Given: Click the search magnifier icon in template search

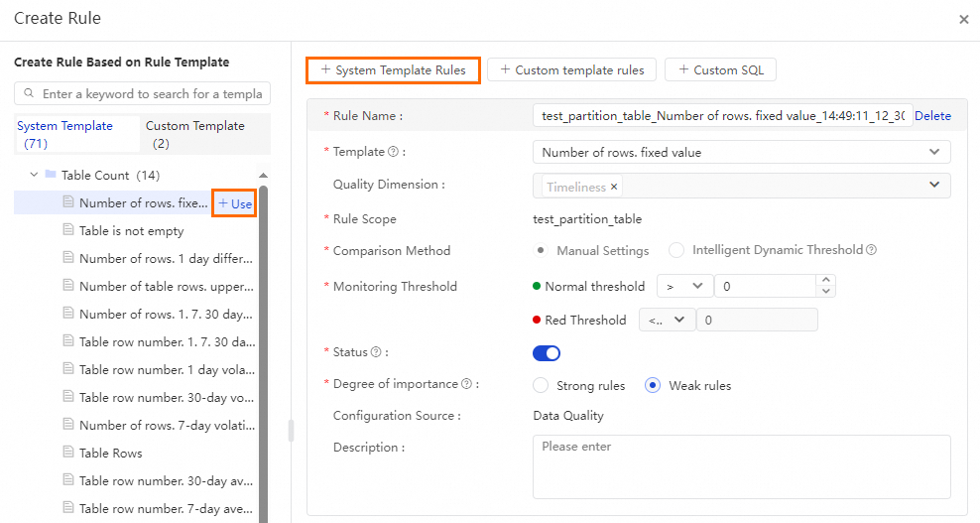Looking at the screenshot, I should click(x=29, y=94).
